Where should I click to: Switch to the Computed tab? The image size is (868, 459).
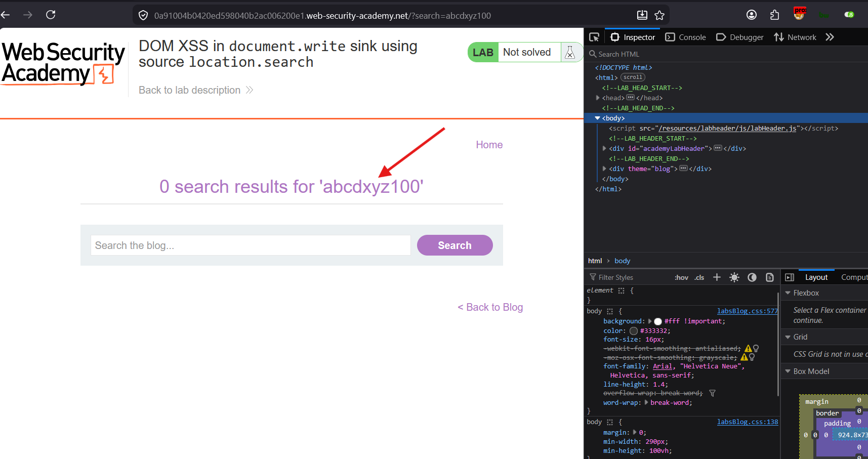854,277
